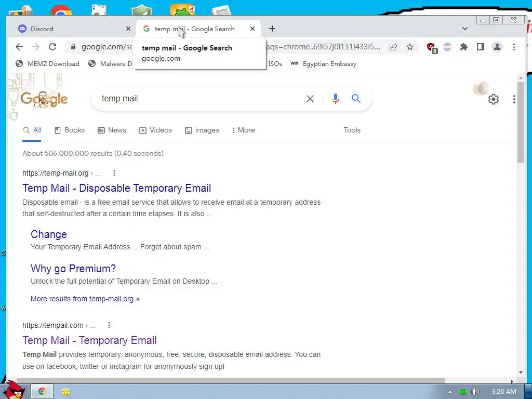Open the file explorer taskbar icon
This screenshot has width=532, height=399.
point(66,392)
